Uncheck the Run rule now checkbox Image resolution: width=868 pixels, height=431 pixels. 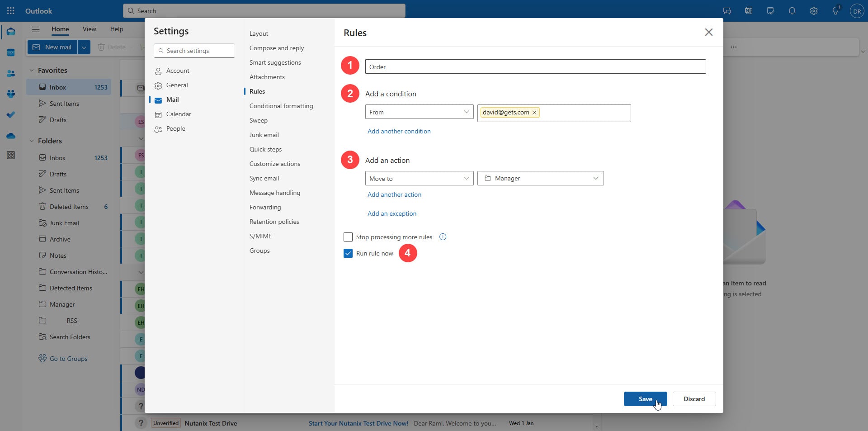click(x=348, y=253)
